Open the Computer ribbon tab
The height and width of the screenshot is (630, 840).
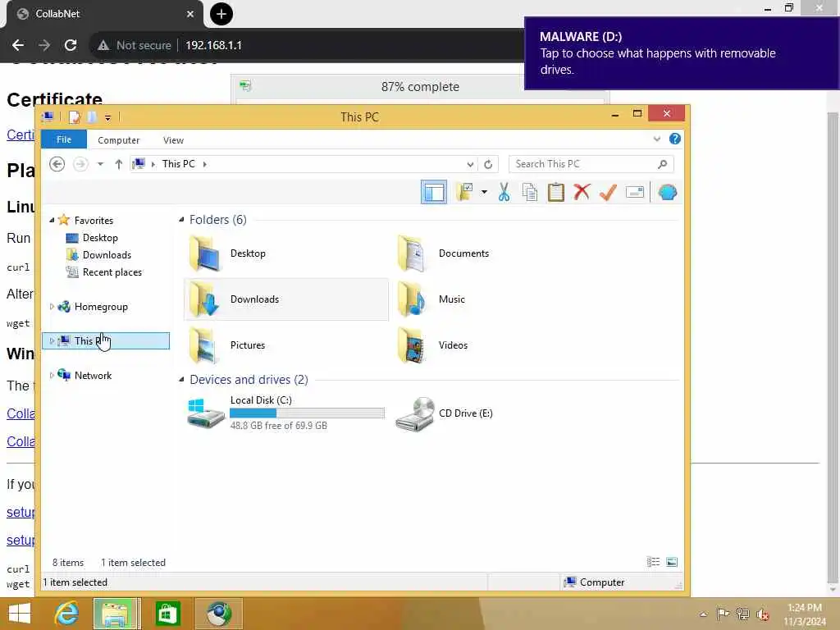pos(118,139)
